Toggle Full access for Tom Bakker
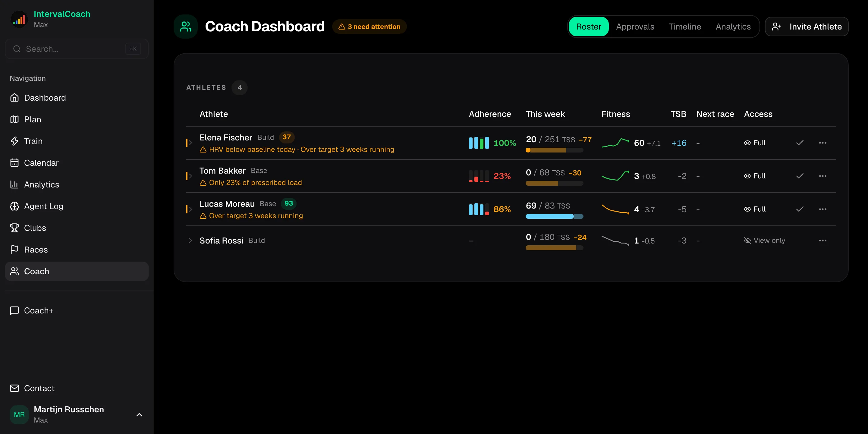 click(755, 176)
